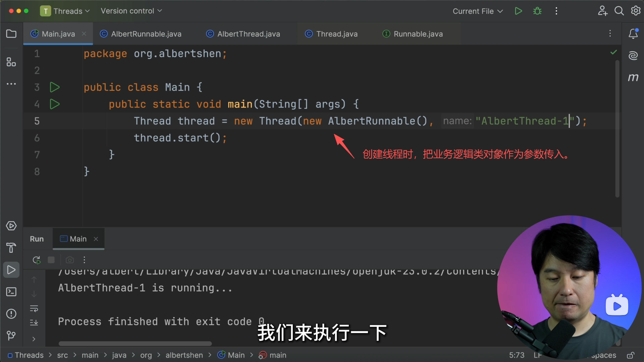Run the current file with the green play button
The height and width of the screenshot is (362, 644).
point(518,11)
